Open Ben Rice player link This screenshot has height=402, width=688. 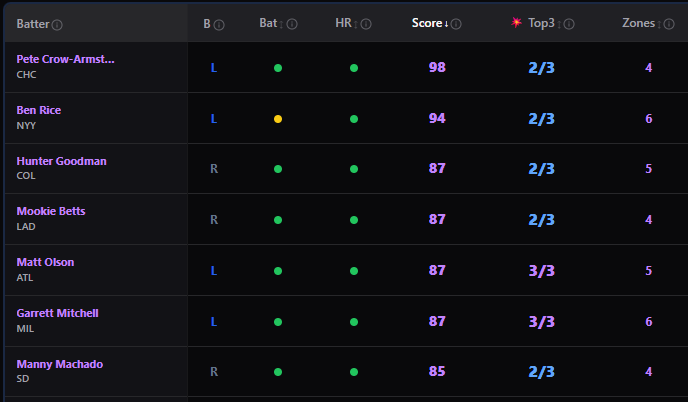point(39,110)
